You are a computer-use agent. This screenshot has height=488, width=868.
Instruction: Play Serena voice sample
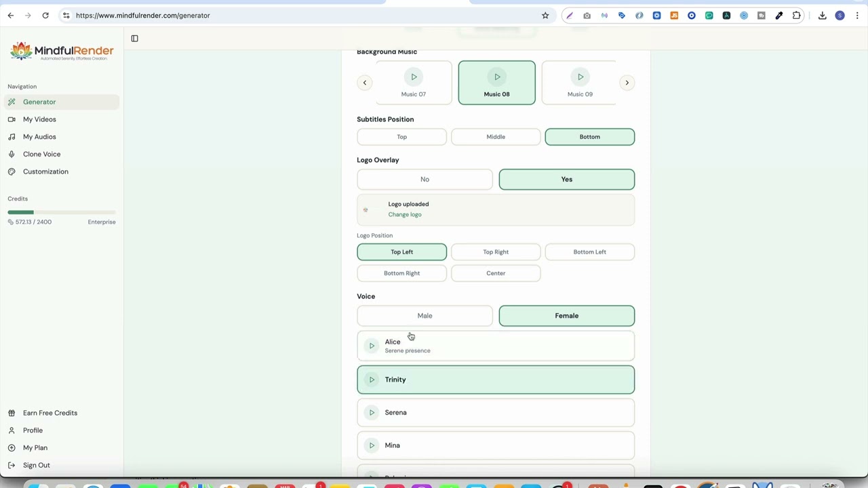click(372, 413)
